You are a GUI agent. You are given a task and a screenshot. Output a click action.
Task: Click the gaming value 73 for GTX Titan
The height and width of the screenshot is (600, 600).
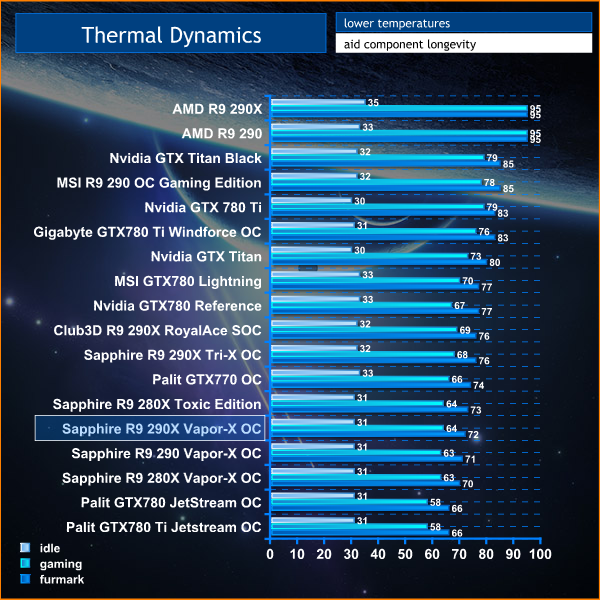pos(476,256)
